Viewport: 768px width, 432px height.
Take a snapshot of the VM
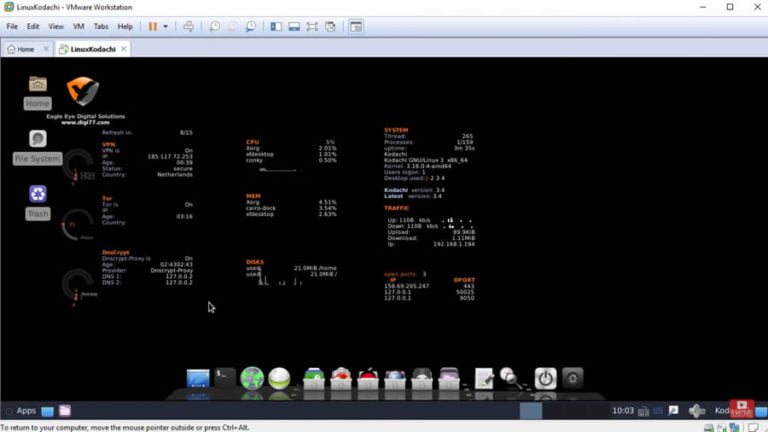214,27
